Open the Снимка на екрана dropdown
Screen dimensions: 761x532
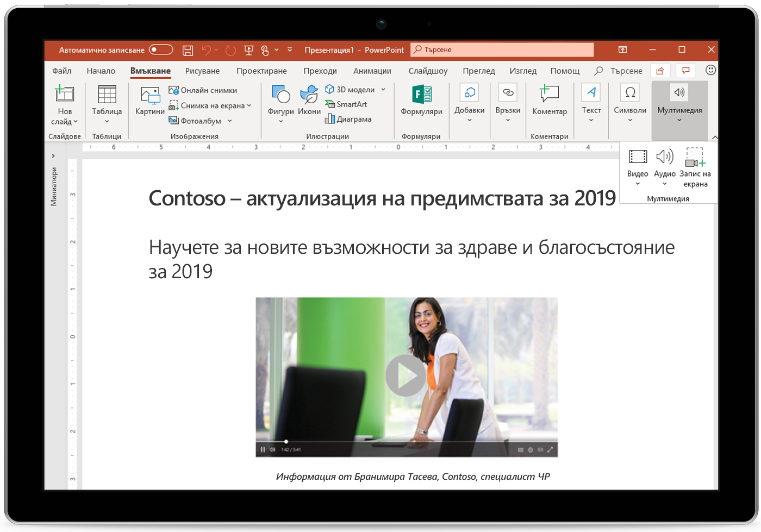[210, 105]
